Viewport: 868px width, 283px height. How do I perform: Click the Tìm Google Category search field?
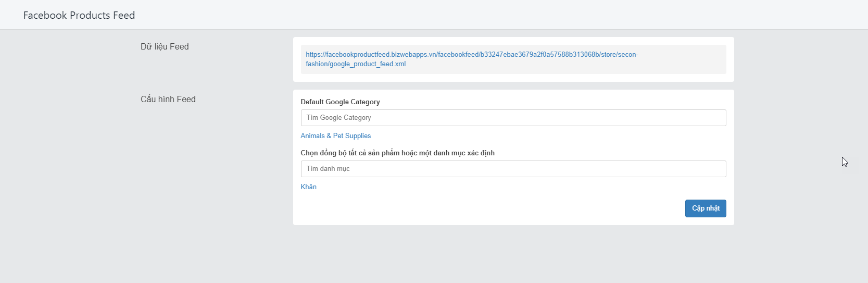[513, 118]
